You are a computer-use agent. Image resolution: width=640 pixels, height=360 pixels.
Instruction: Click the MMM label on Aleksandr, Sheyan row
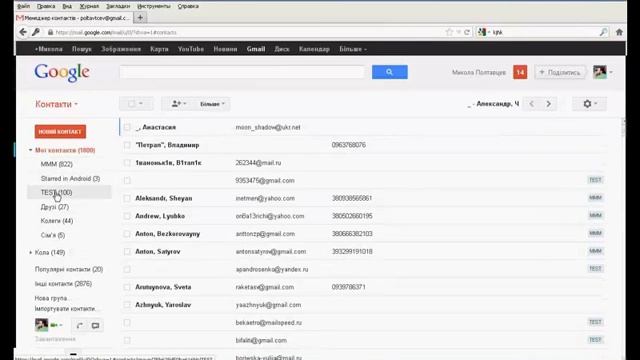point(596,198)
